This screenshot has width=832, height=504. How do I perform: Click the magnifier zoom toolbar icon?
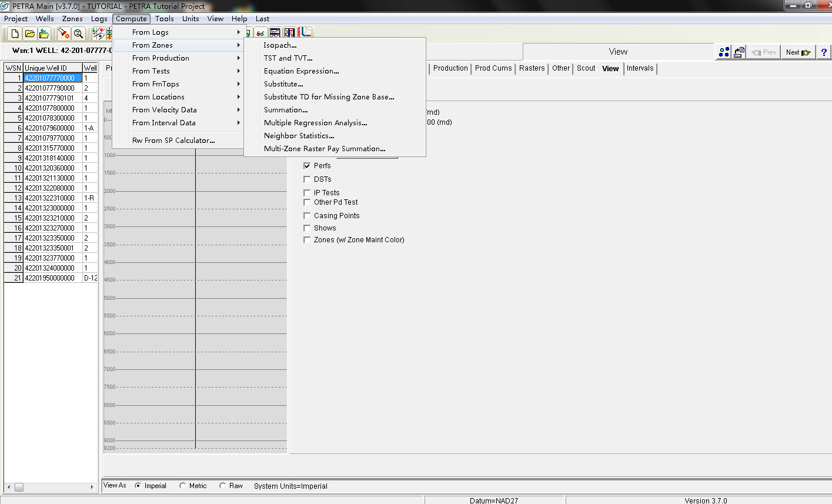pos(78,34)
